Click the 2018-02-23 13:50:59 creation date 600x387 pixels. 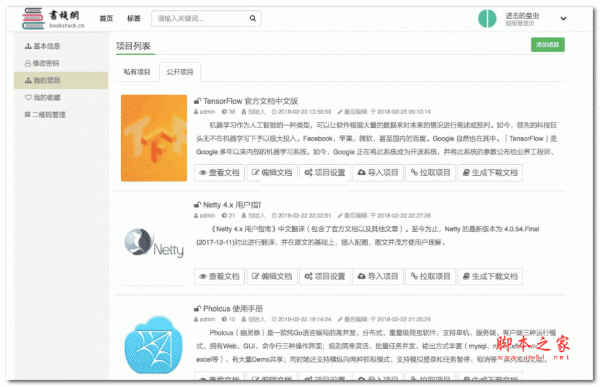coord(302,112)
